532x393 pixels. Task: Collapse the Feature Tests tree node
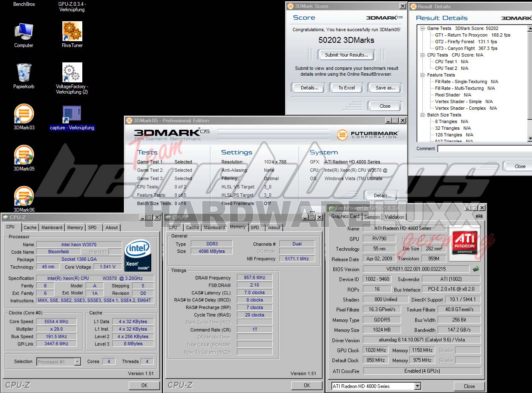pos(423,75)
